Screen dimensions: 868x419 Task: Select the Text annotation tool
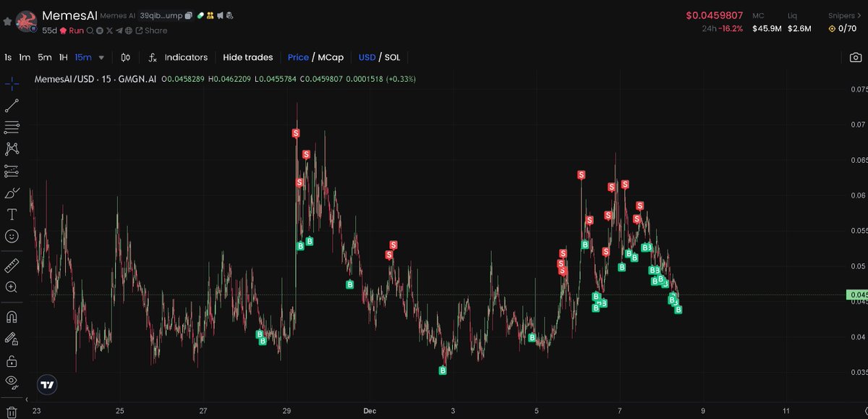point(12,214)
